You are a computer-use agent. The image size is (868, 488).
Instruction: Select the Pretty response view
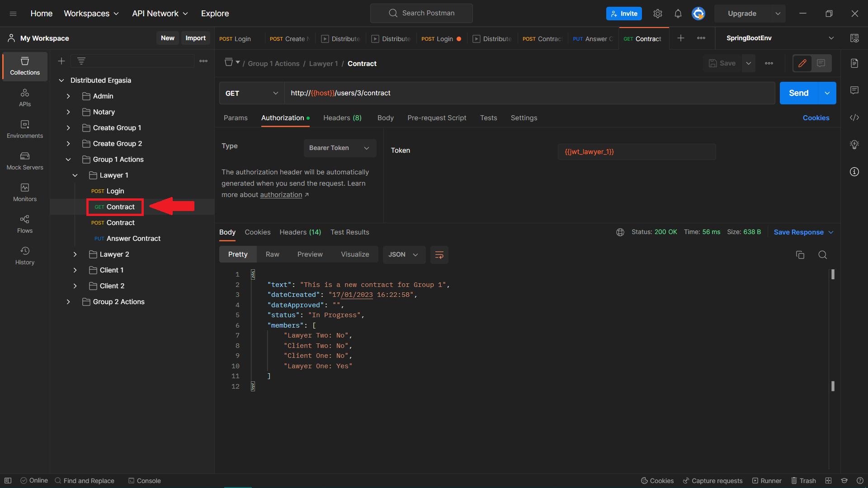click(x=238, y=254)
